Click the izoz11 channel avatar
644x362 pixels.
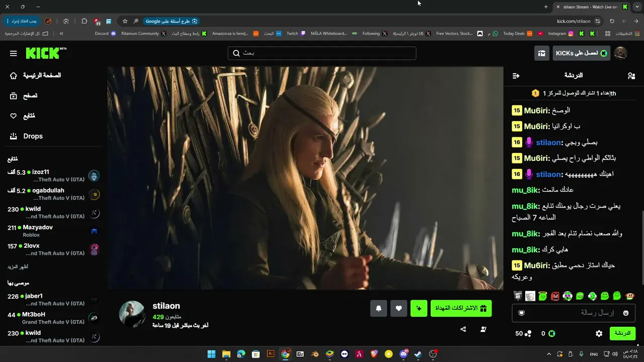pos(94,176)
